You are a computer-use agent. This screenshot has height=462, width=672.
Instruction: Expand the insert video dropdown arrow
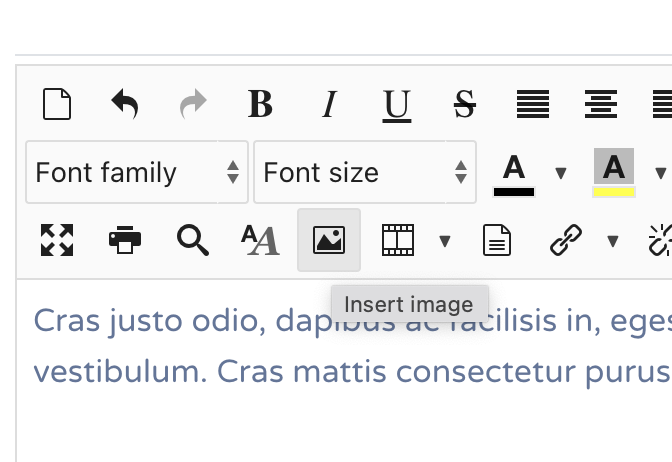(x=445, y=240)
